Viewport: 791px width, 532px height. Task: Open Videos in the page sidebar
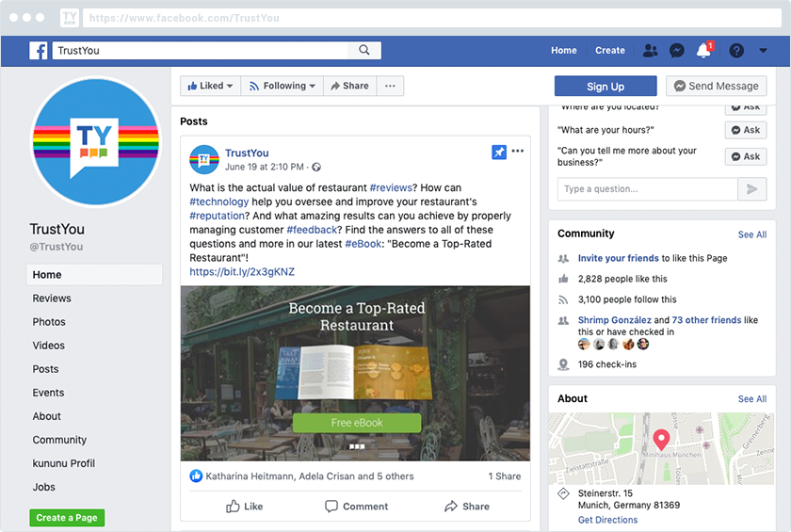[48, 346]
